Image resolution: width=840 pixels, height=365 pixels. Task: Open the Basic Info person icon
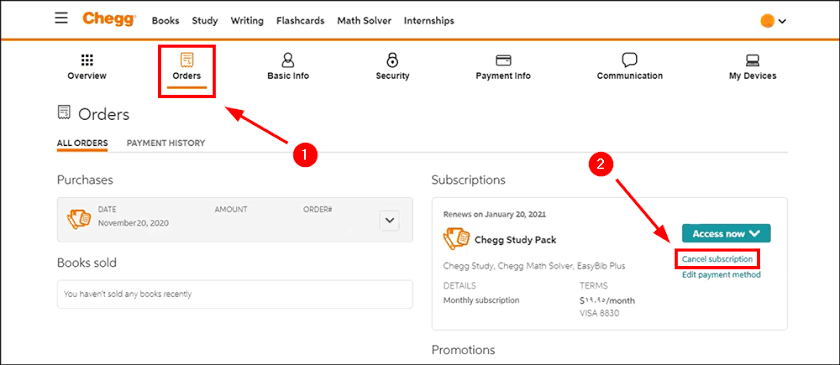coord(288,59)
